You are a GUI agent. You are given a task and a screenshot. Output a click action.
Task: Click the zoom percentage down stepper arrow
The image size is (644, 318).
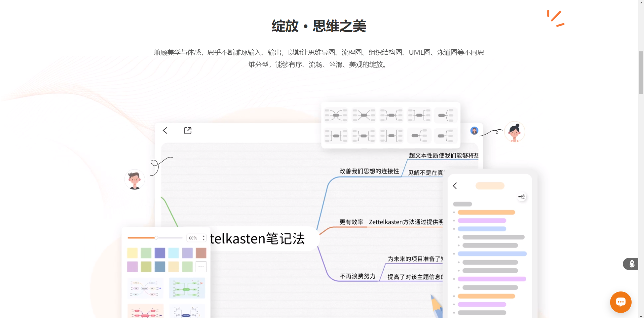point(203,240)
